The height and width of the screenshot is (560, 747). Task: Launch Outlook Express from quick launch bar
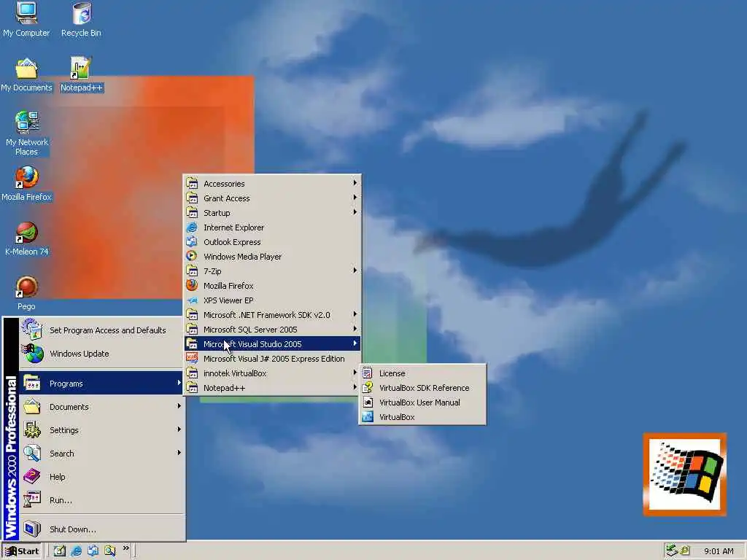click(93, 551)
